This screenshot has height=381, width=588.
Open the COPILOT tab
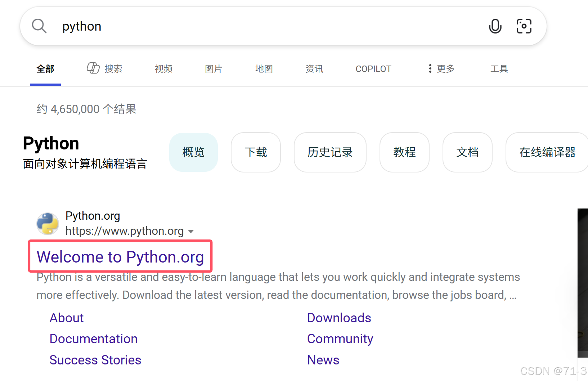pyautogui.click(x=373, y=68)
